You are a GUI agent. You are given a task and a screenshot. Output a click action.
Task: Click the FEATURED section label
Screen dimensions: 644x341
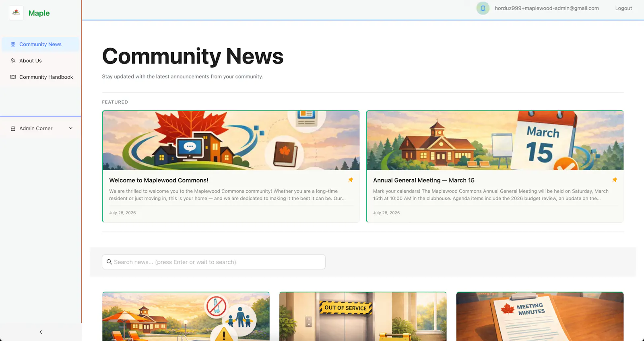pos(115,102)
